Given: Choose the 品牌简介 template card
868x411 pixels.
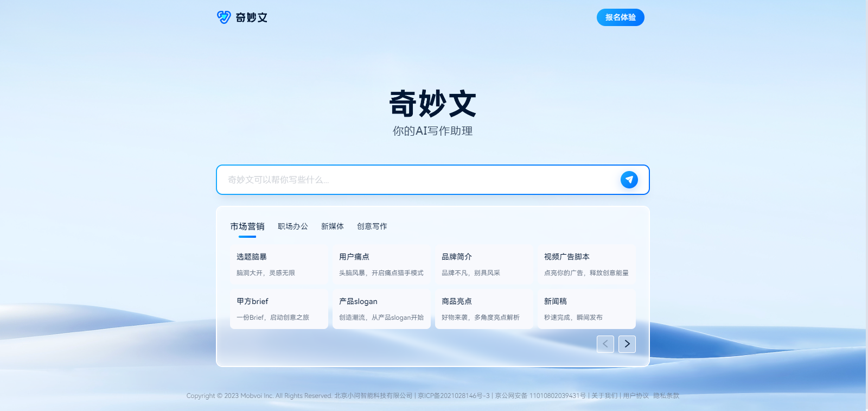Looking at the screenshot, I should (484, 264).
